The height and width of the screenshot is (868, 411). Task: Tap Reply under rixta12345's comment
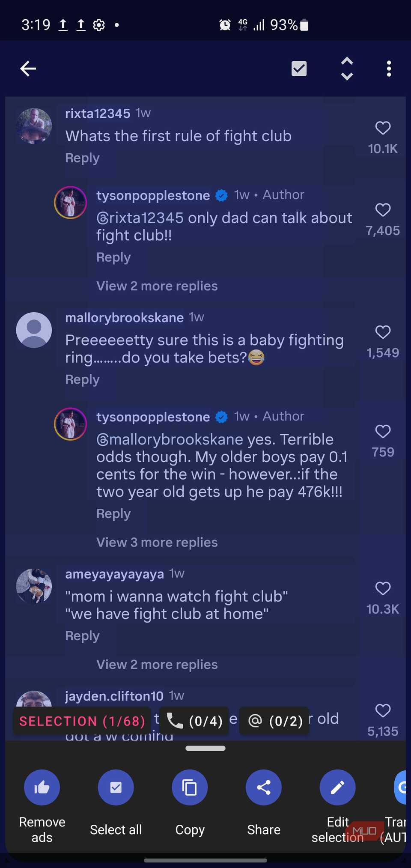pos(82,158)
